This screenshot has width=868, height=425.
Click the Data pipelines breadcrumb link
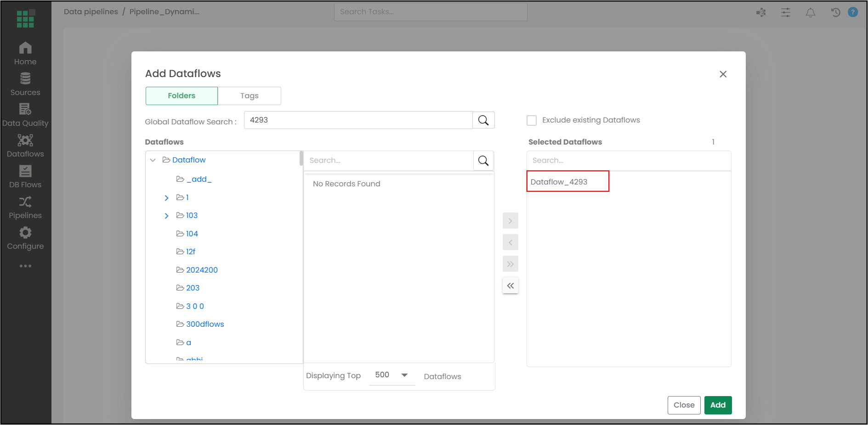point(91,11)
